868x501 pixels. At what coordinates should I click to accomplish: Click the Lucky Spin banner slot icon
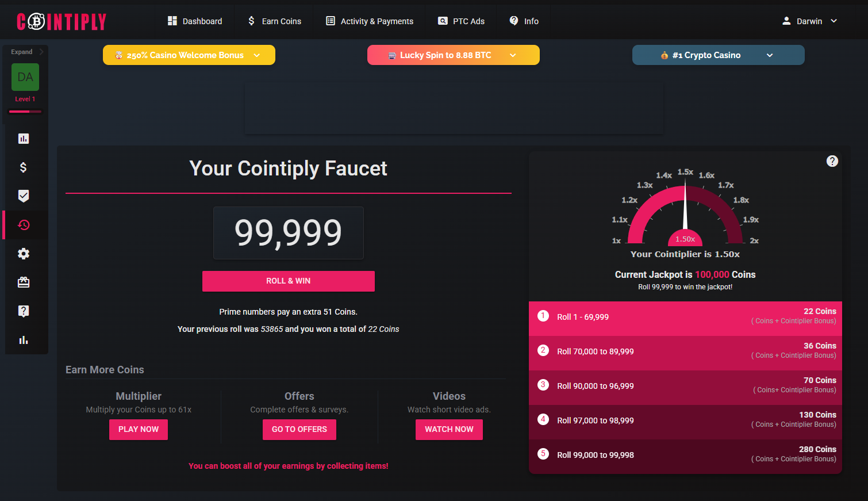coord(392,55)
